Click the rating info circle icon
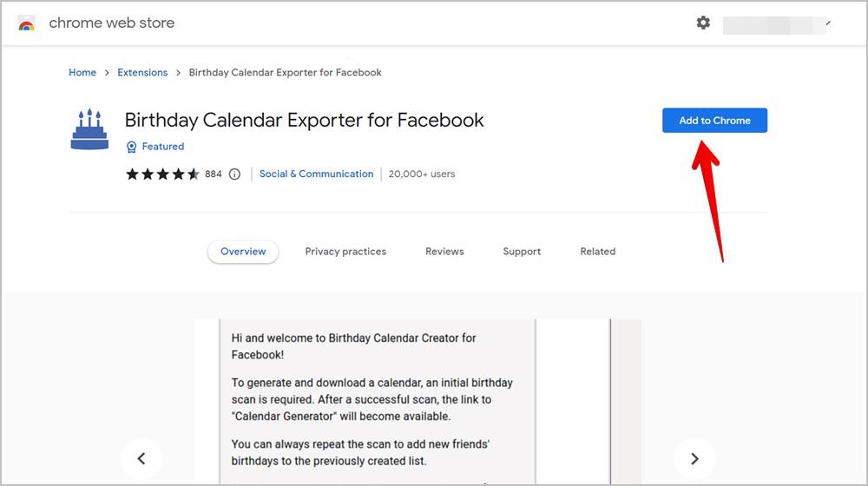This screenshot has height=486, width=868. [x=234, y=174]
